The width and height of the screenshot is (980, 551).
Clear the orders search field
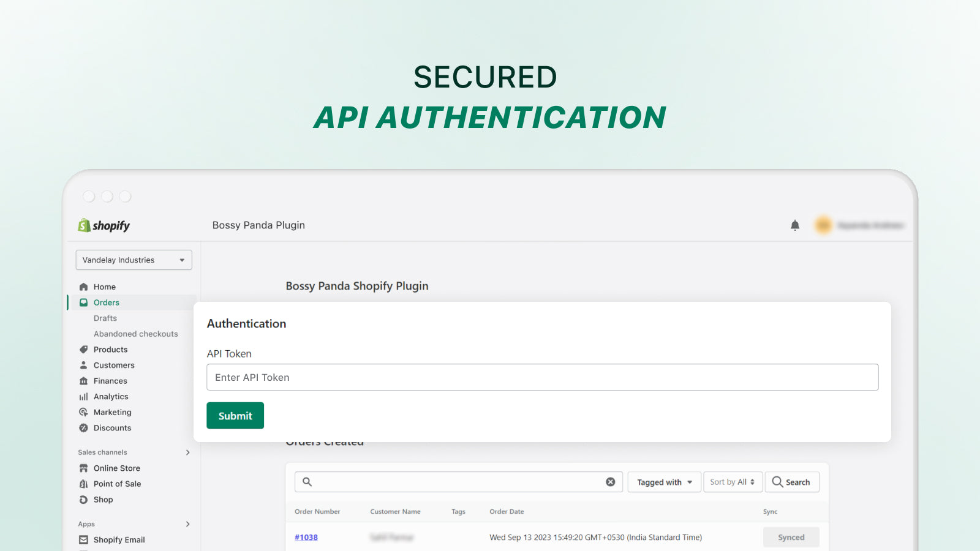click(611, 482)
